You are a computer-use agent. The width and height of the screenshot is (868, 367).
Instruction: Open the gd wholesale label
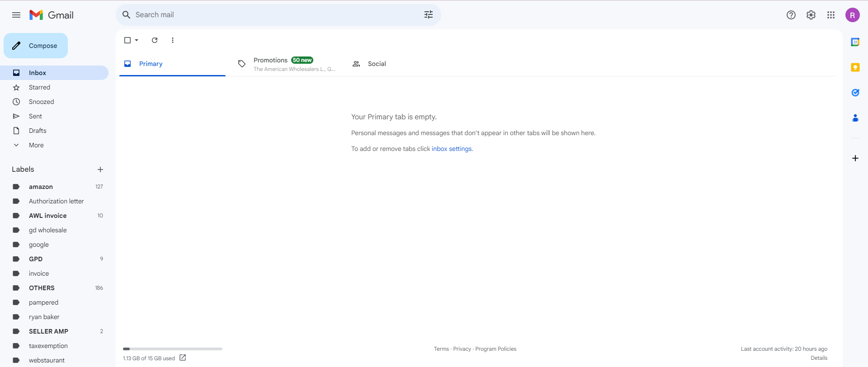pyautogui.click(x=54, y=230)
